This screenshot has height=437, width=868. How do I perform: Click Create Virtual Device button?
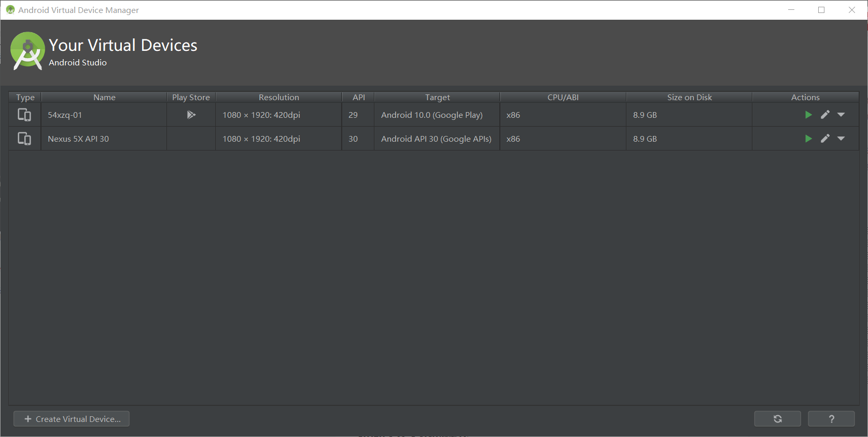tap(72, 419)
